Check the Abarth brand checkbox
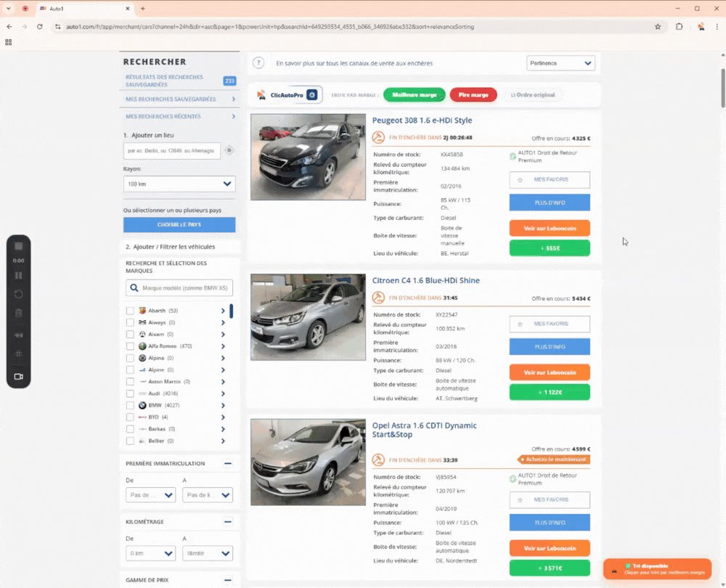 pyautogui.click(x=130, y=311)
